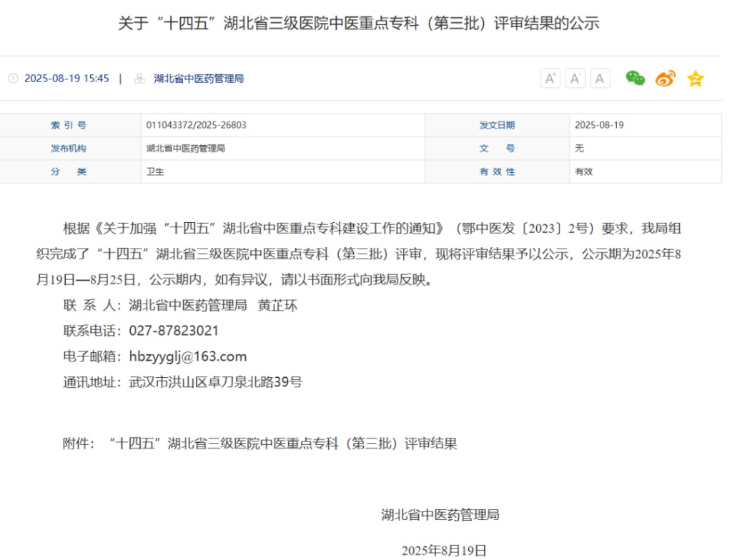Click the publish timestamp 2025-08-19 15:45

coord(66,79)
